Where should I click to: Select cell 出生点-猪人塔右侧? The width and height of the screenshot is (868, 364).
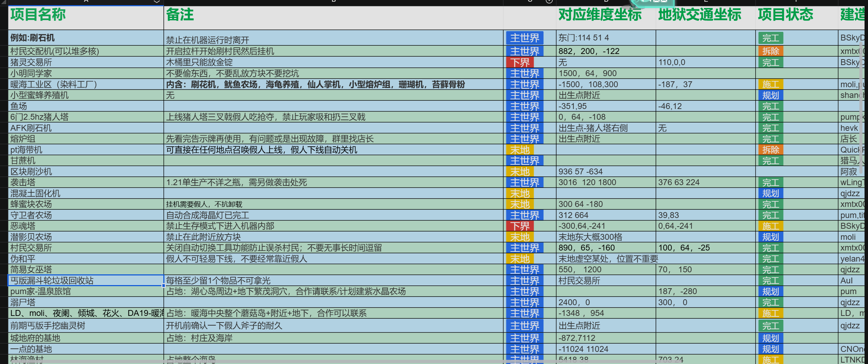click(606, 128)
